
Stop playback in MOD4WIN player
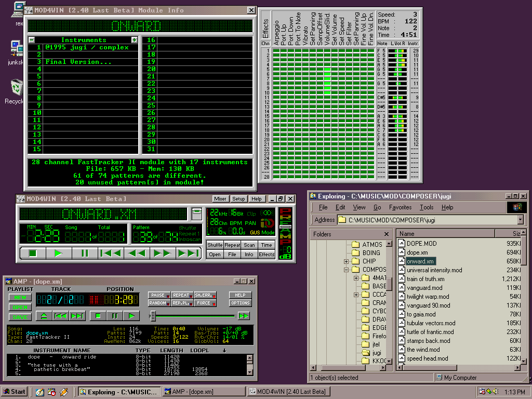(33, 253)
